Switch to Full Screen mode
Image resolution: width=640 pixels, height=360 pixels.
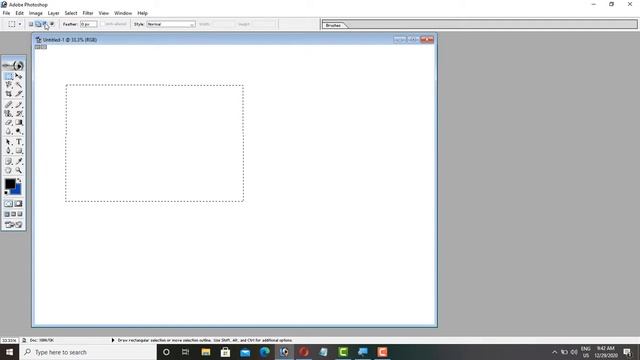tap(20, 214)
